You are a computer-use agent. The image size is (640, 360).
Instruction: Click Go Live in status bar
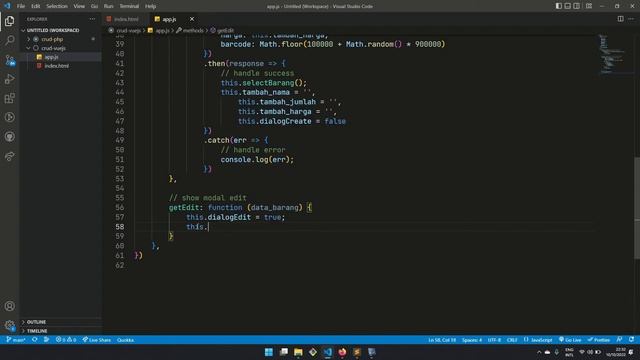570,340
